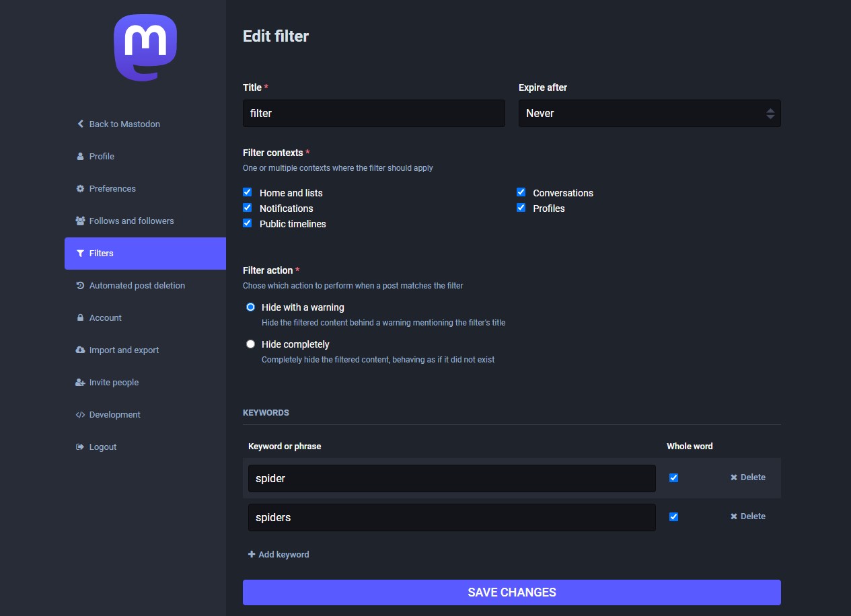This screenshot has height=616, width=851.
Task: Open the Filters section
Action: 145,254
